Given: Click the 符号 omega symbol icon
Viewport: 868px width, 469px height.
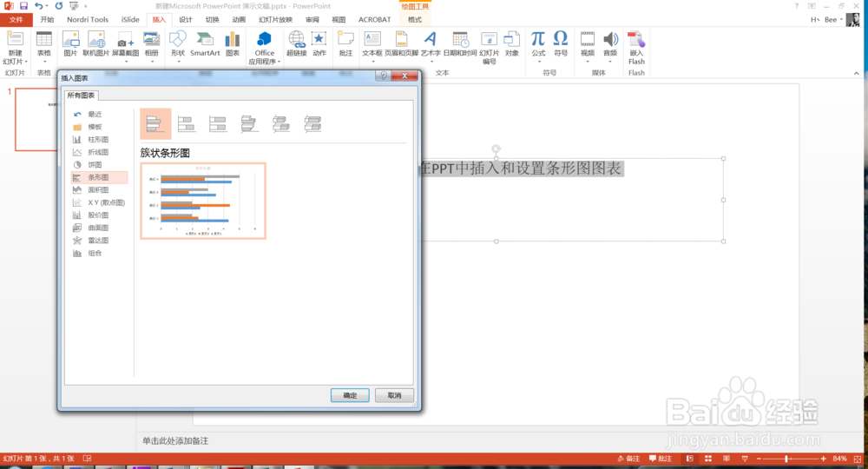Looking at the screenshot, I should (x=561, y=44).
